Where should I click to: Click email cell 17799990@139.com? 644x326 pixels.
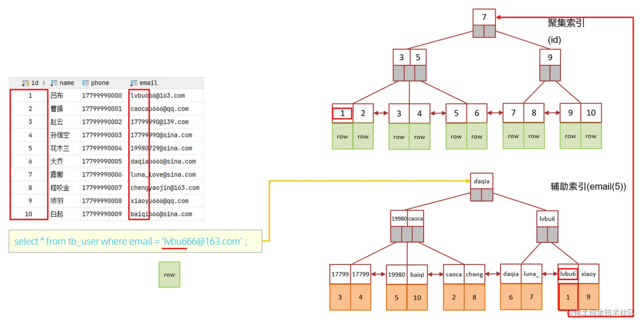[x=159, y=122]
